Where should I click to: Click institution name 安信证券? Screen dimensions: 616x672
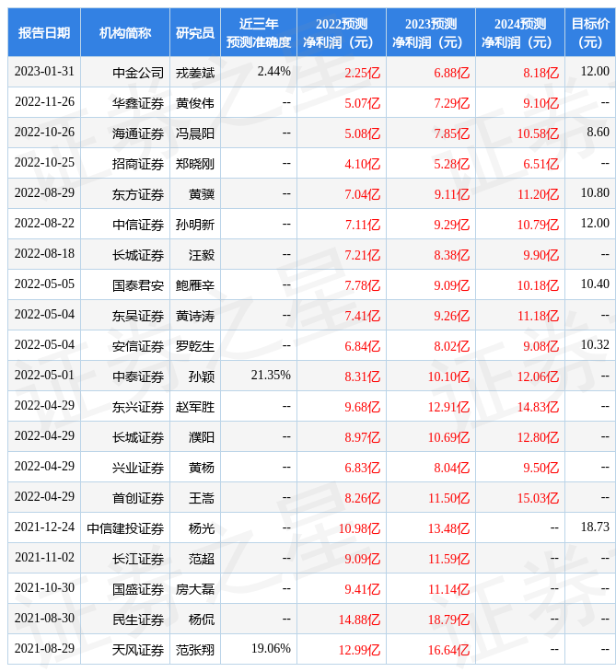(138, 346)
